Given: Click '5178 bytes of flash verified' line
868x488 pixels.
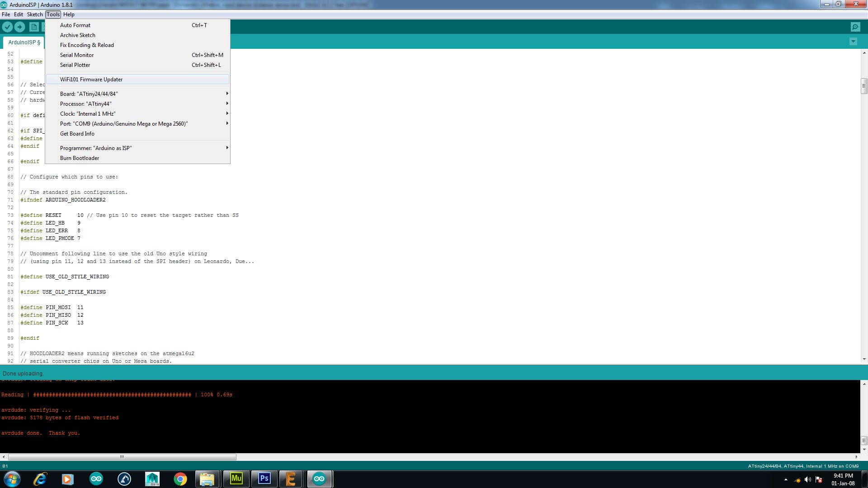Looking at the screenshot, I should click(60, 418).
